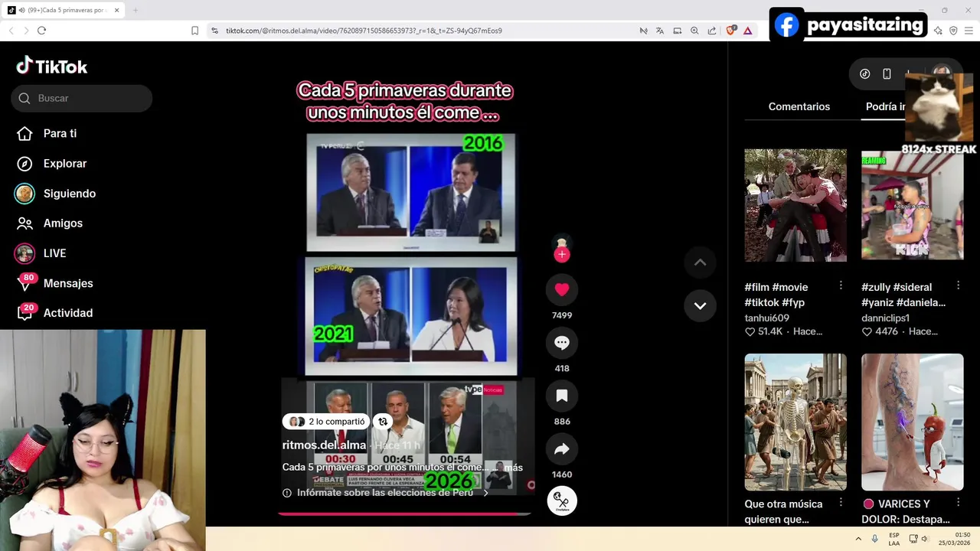This screenshot has height=551, width=980.
Task: Click the taskbar microphone icon
Action: pyautogui.click(x=874, y=539)
